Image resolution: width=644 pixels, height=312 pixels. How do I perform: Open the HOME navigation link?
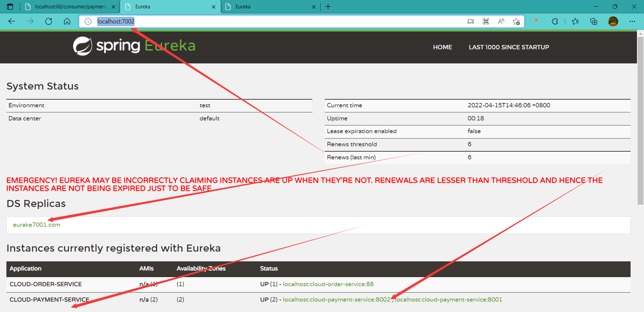[442, 47]
